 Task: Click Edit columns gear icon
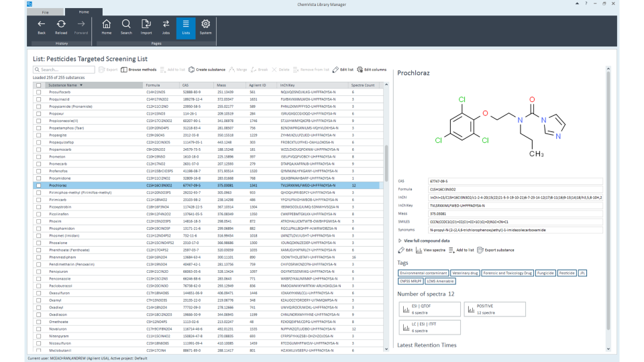(360, 70)
